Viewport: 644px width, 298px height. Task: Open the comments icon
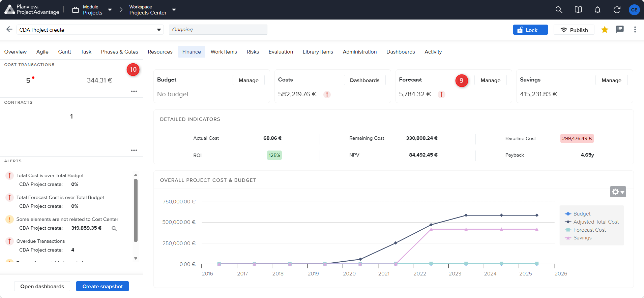pyautogui.click(x=620, y=30)
